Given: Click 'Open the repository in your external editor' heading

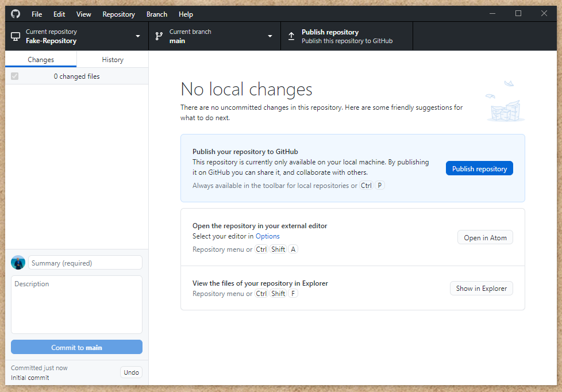Looking at the screenshot, I should [260, 225].
